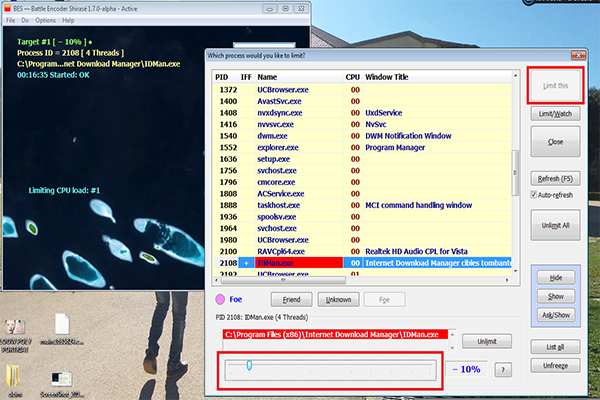The image size is (600, 400).
Task: Select the RAVCpl64.exe process row
Action: pos(362,251)
